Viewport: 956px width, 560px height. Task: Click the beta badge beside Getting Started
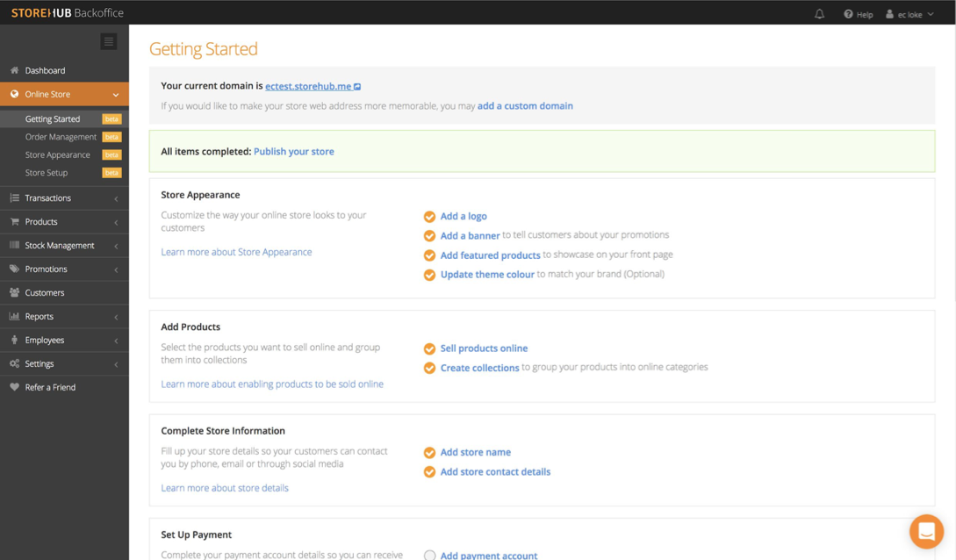111,118
